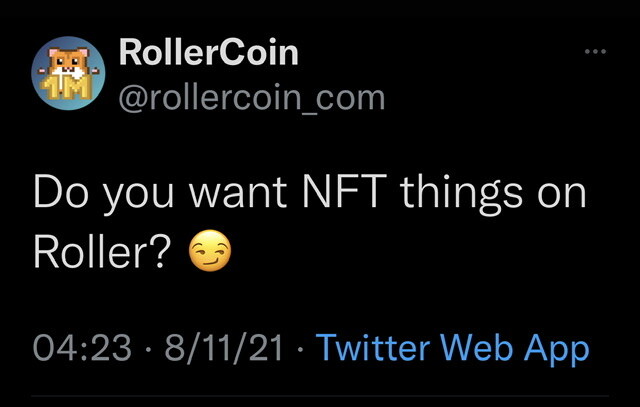This screenshot has height=407, width=640.
Task: Click the pixel hamster's face in avatar
Action: (x=69, y=62)
